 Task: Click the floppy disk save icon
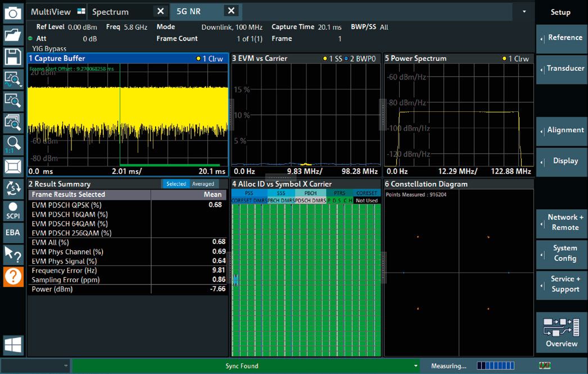12,57
